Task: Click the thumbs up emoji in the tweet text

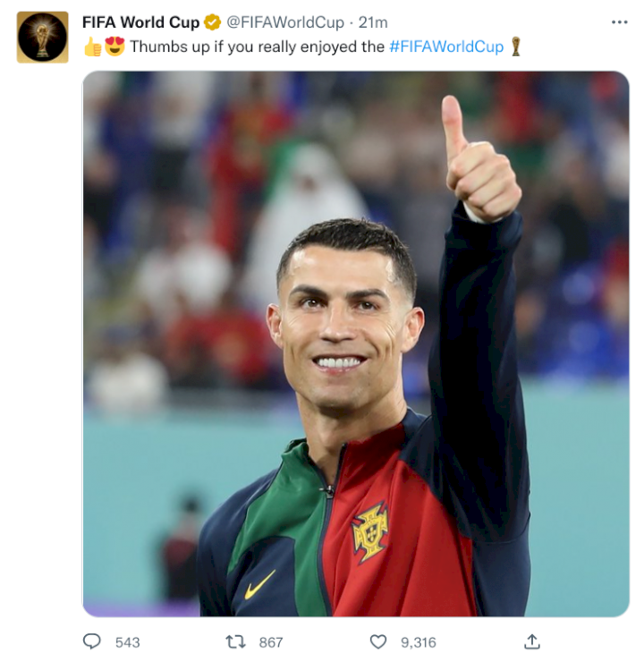Action: point(92,47)
